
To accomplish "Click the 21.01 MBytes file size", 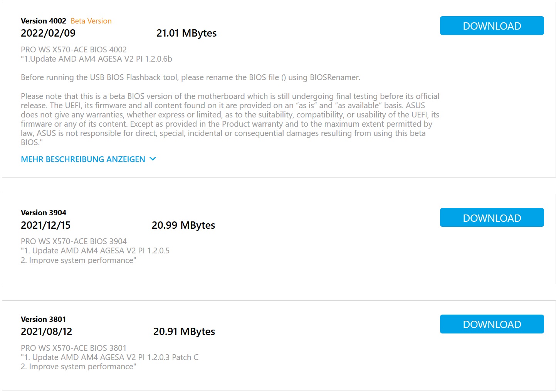I will [186, 33].
